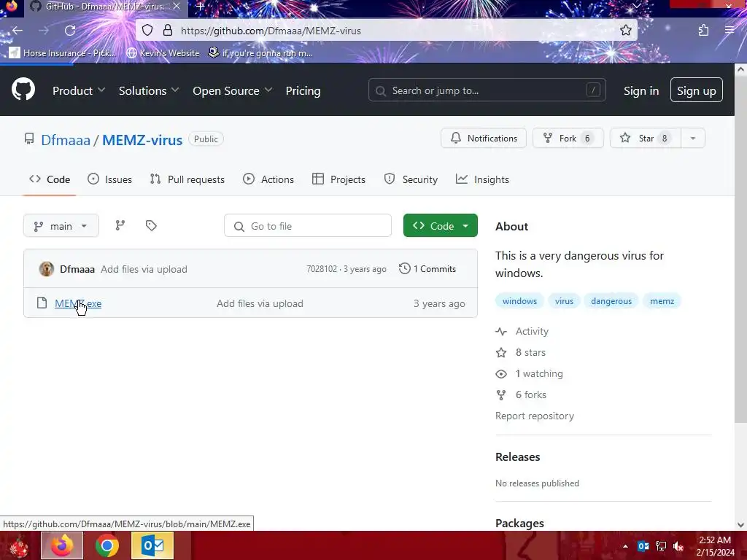Click the shield tracking protection icon

click(147, 31)
